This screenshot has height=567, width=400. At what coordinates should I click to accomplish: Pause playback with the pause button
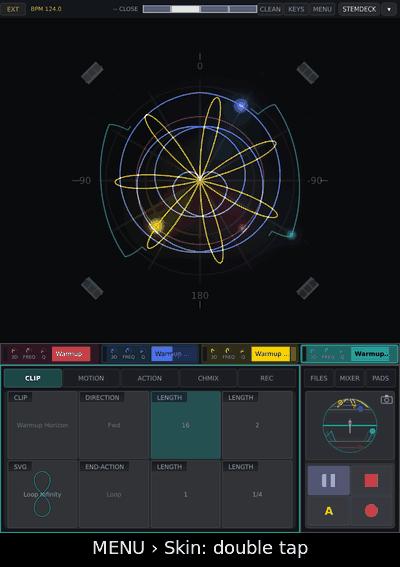point(328,481)
